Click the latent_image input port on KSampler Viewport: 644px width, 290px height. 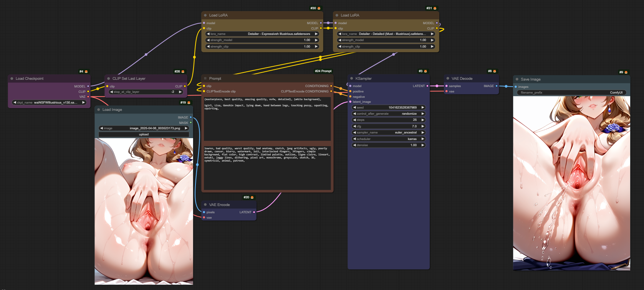coord(350,102)
